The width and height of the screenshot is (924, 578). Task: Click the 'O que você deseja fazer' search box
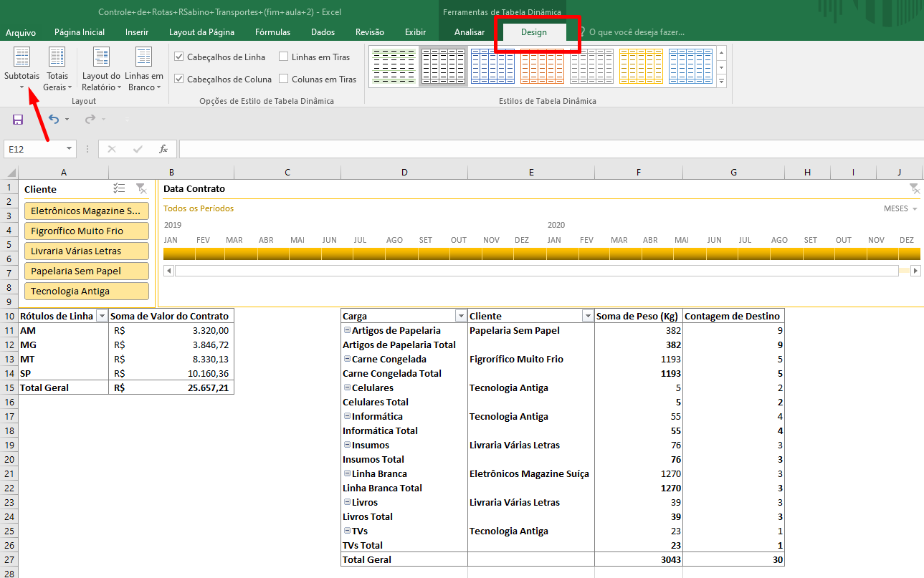click(637, 32)
